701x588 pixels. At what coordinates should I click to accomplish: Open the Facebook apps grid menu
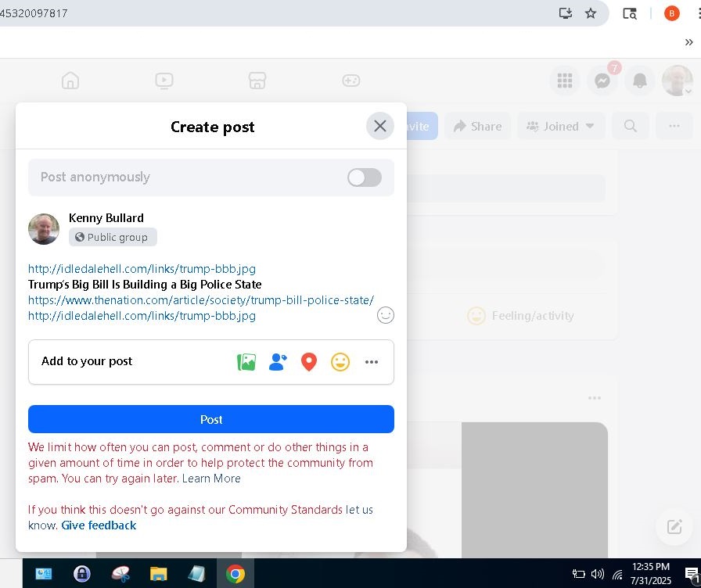[x=565, y=81]
